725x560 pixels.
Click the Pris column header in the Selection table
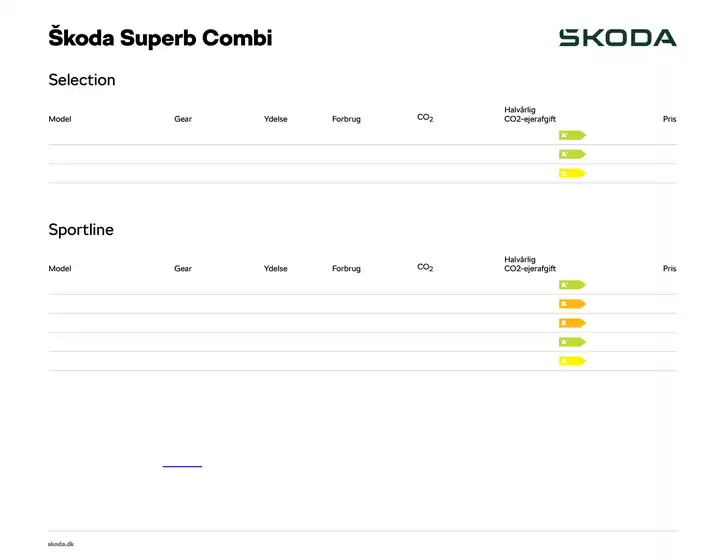pos(669,119)
